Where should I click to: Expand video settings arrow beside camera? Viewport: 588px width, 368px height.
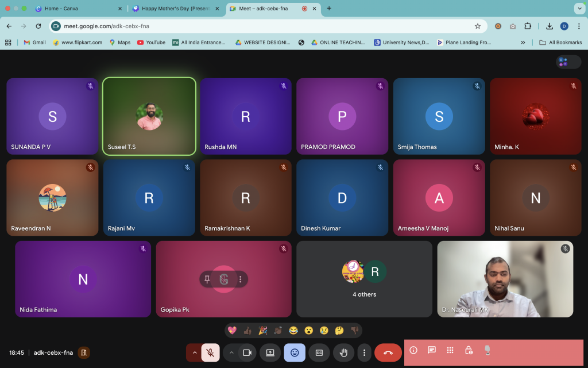point(231,352)
